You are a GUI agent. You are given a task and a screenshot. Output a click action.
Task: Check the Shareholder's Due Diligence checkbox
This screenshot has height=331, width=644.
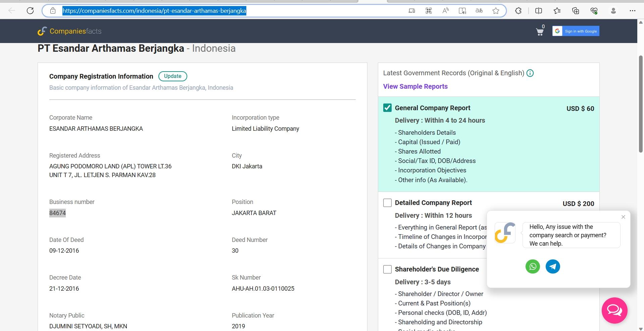click(x=387, y=270)
